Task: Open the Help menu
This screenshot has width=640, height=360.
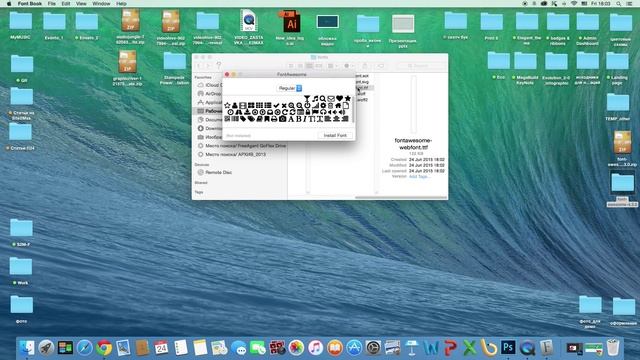Action: click(121, 3)
